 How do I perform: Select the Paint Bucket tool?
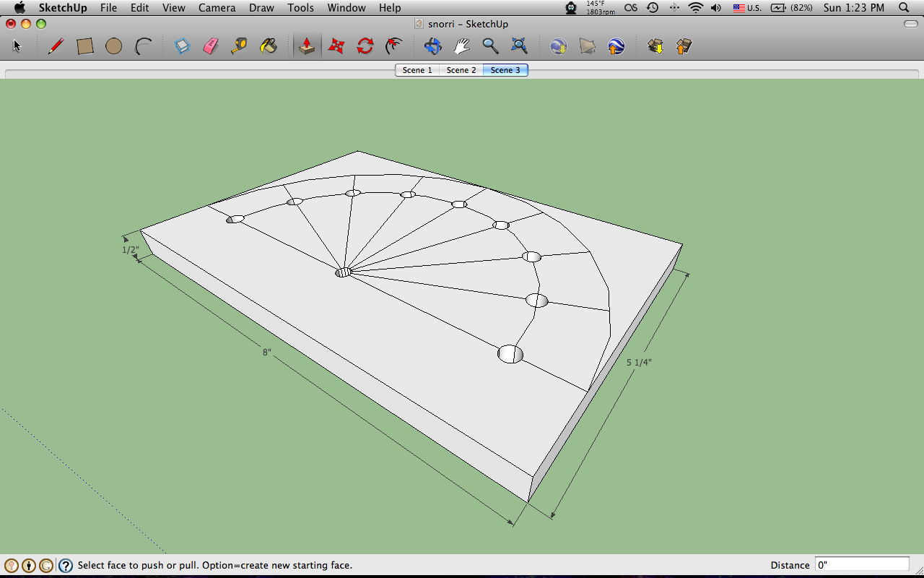pyautogui.click(x=269, y=46)
